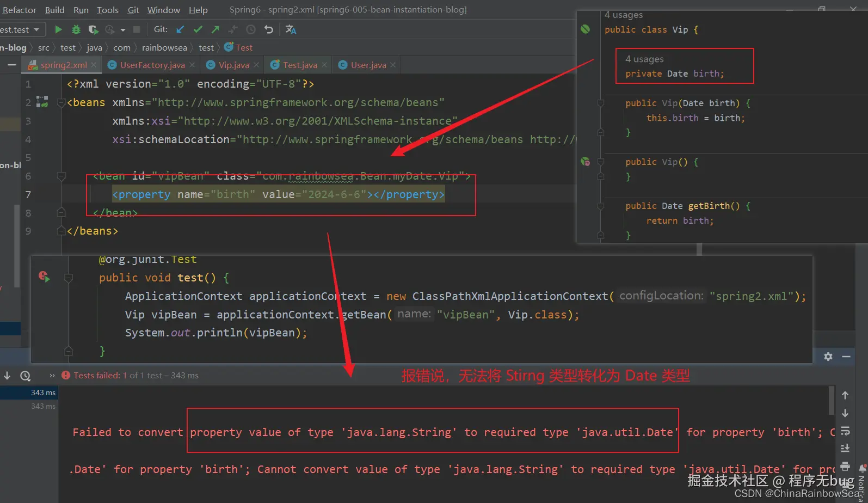Minimize the run tool window with the dash icon
The height and width of the screenshot is (503, 868).
[846, 357]
